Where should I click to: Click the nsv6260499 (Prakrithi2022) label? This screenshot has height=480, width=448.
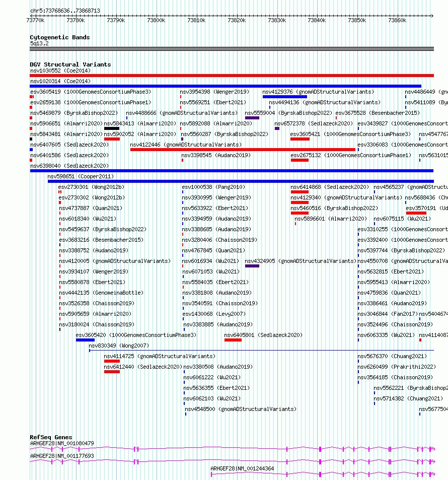coord(397,367)
